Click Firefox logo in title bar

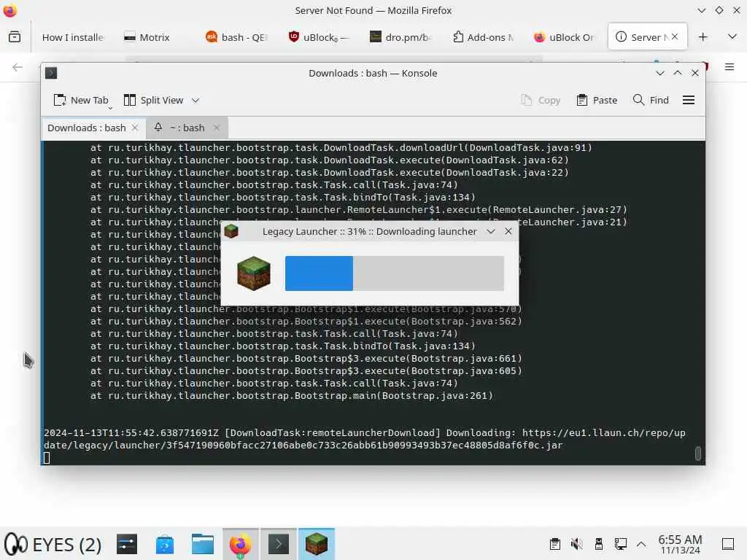[x=10, y=10]
